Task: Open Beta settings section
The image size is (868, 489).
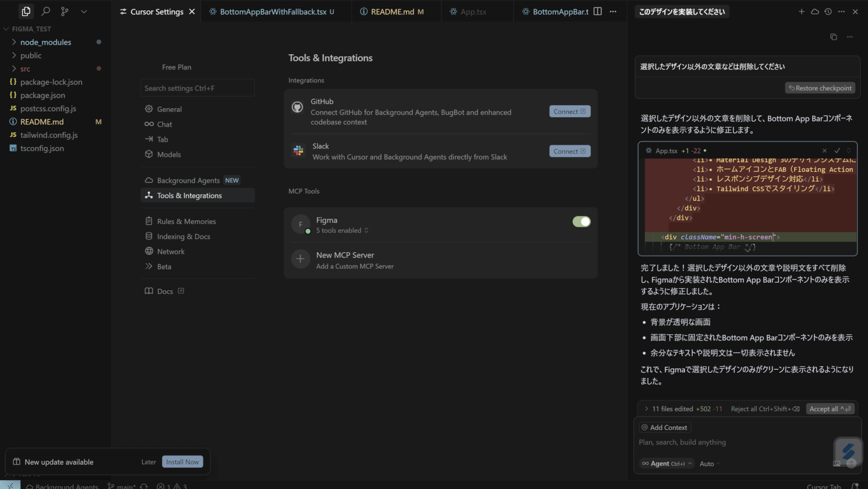Action: coord(198,267)
